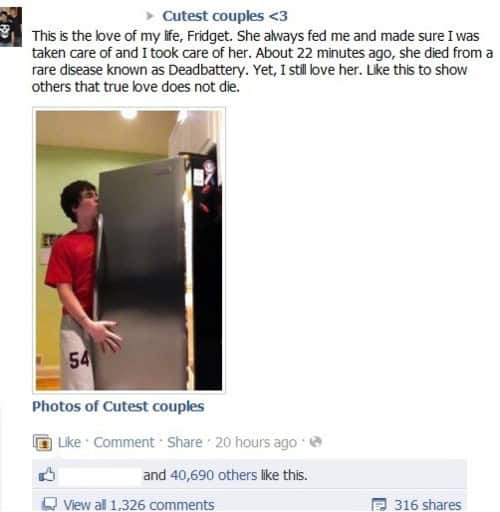The width and height of the screenshot is (500, 512).
Task: Visit Photos of Cutest couples album
Action: click(118, 406)
